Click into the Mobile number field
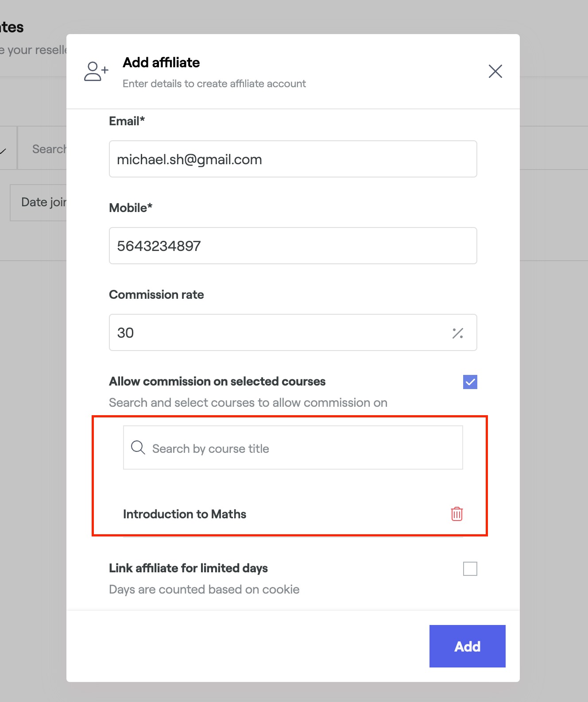 [293, 246]
